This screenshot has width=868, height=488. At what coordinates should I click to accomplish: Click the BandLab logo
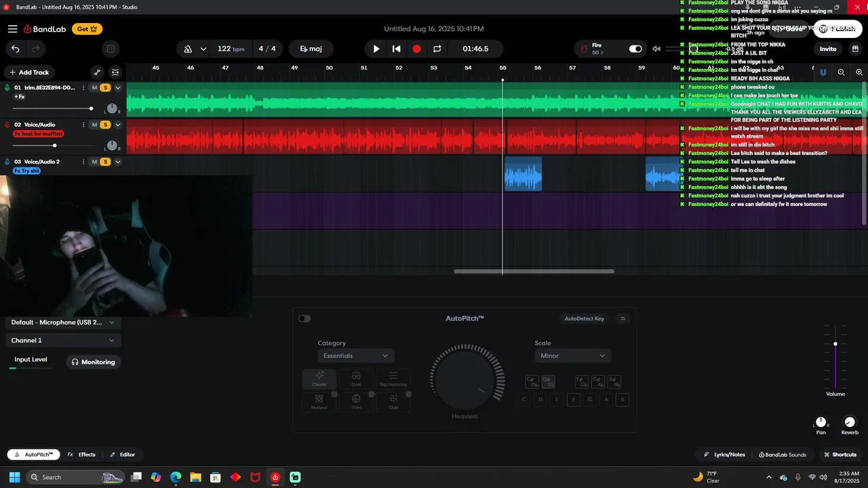(x=46, y=29)
